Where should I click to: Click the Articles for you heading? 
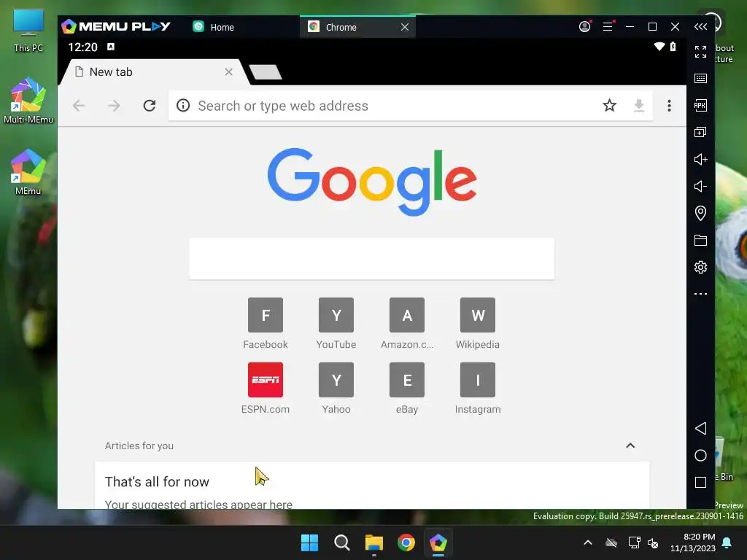point(139,446)
